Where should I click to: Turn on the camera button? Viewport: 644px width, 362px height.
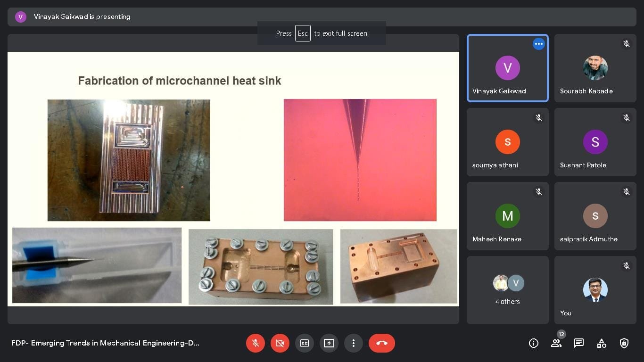click(280, 343)
